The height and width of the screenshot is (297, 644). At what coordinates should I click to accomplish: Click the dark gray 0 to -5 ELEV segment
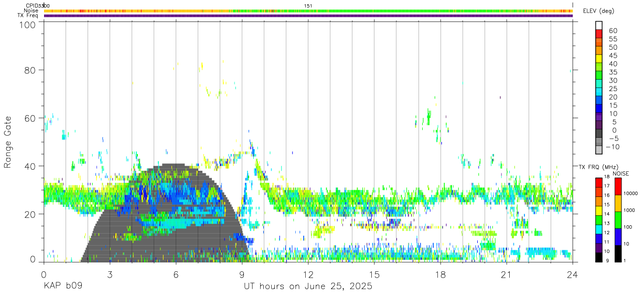click(599, 134)
